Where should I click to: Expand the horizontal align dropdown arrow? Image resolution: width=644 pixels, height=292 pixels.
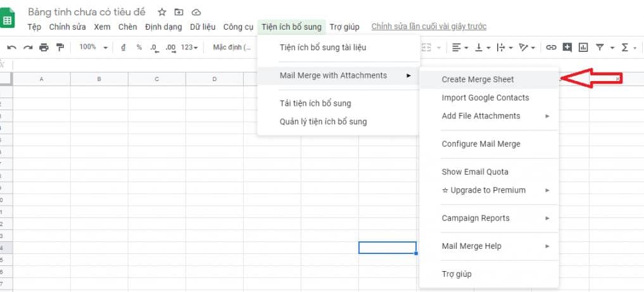pyautogui.click(x=467, y=48)
